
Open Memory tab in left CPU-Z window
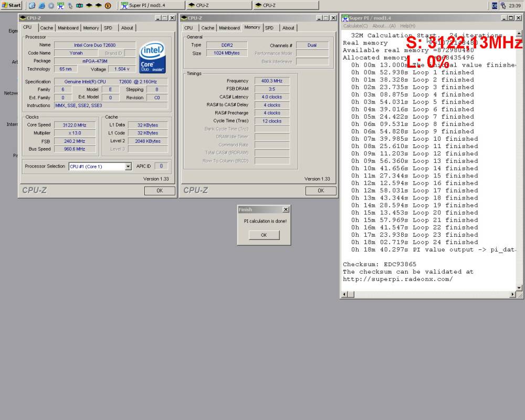coord(91,28)
